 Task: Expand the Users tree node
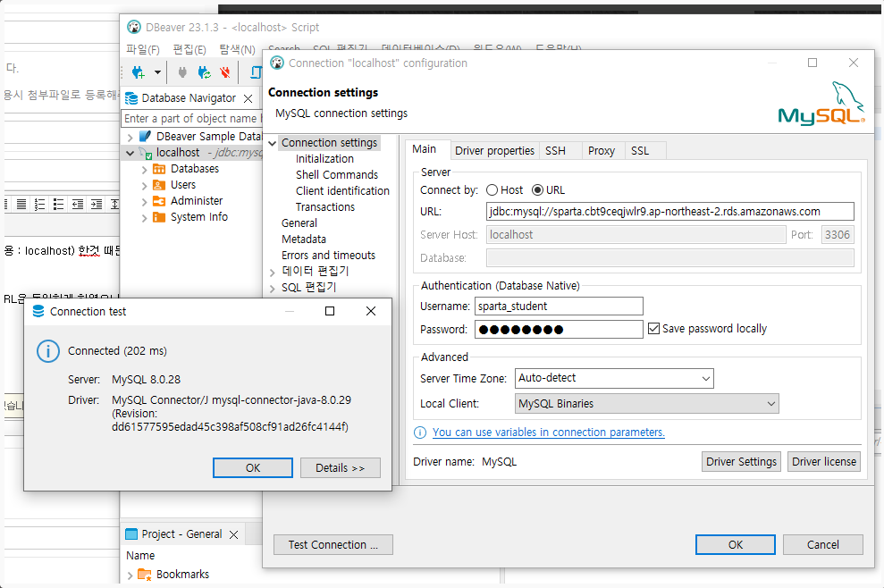tap(144, 186)
